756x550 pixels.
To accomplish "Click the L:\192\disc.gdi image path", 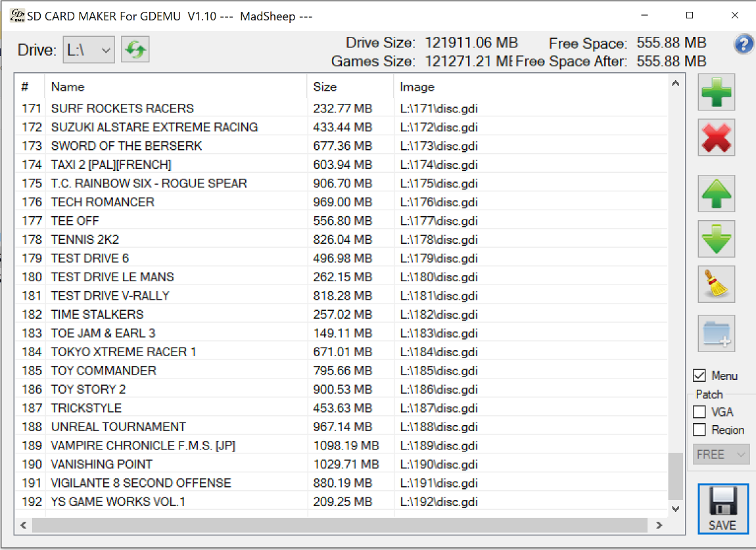I will point(438,502).
